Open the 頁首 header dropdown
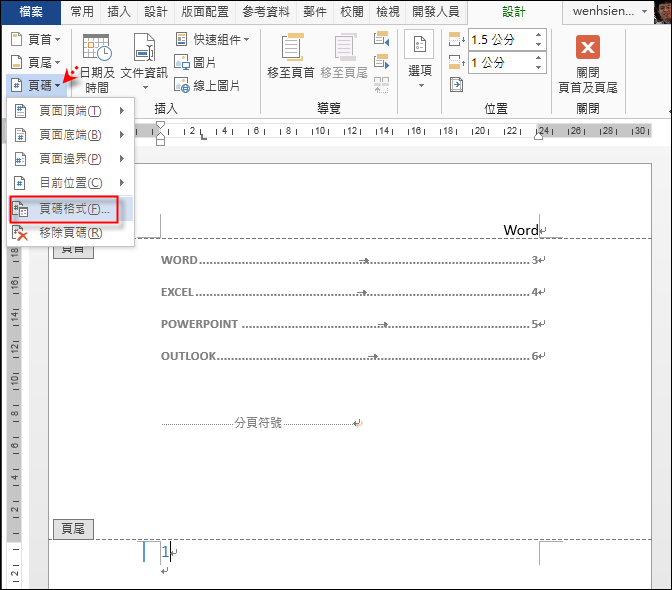672x590 pixels. click(x=36, y=39)
